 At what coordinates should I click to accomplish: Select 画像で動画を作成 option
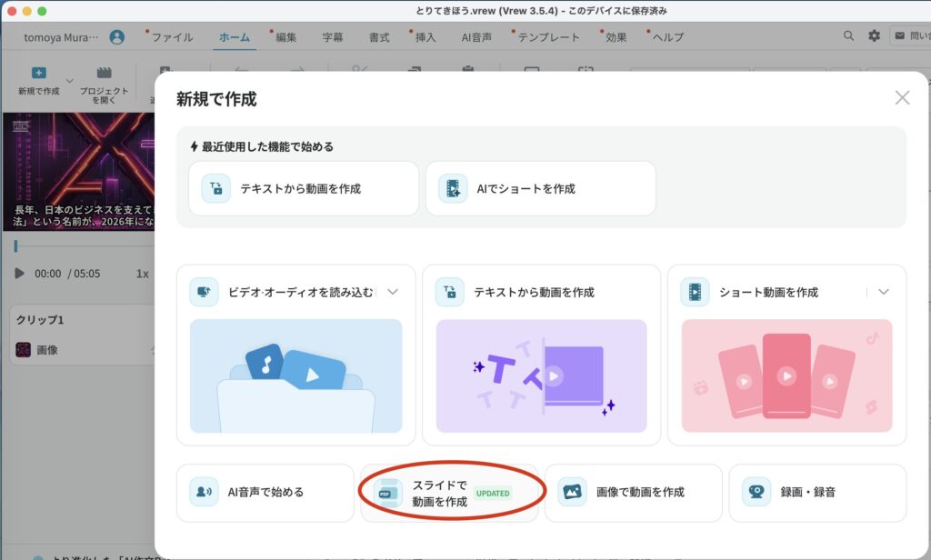coord(633,493)
